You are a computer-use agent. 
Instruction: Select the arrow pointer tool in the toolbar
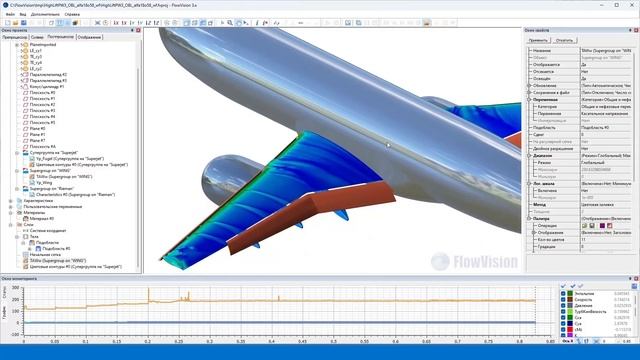(x=222, y=23)
